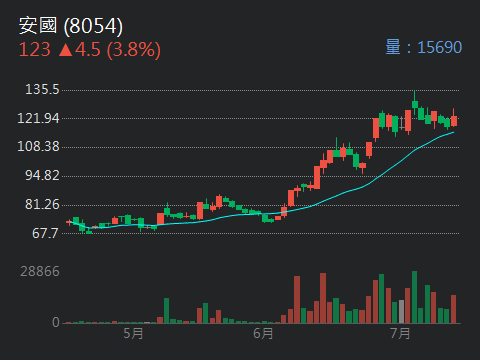The image size is (480, 360).
Task: Click the volume label 量：15690
Action: (424, 47)
